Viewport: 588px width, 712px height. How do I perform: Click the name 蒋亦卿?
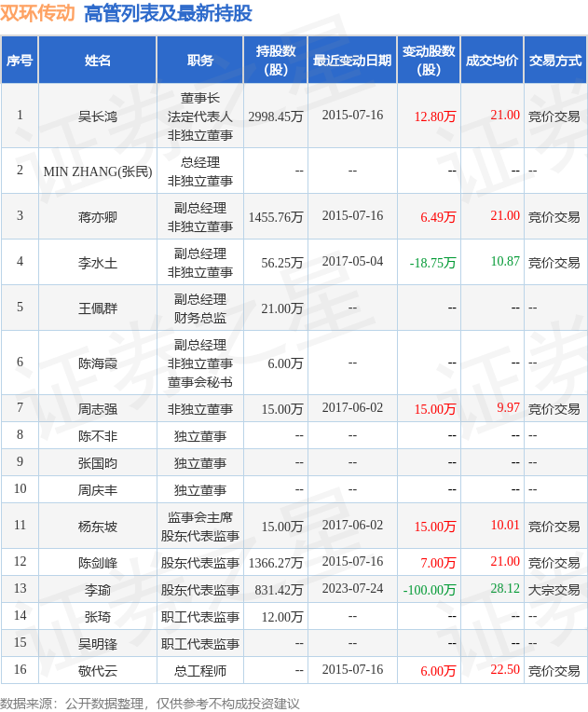pos(98,217)
